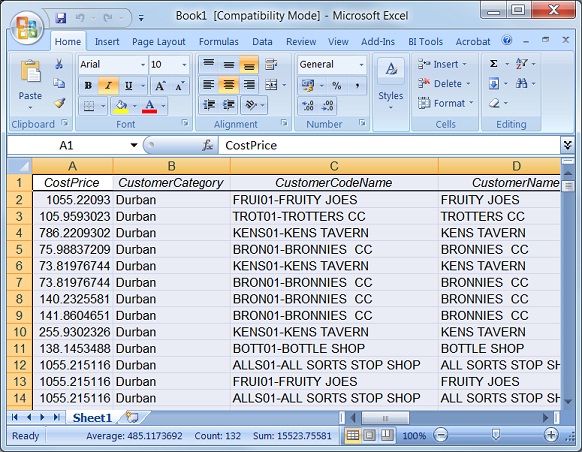Switch to the BI Tools tab
The image size is (582, 452).
click(x=426, y=42)
